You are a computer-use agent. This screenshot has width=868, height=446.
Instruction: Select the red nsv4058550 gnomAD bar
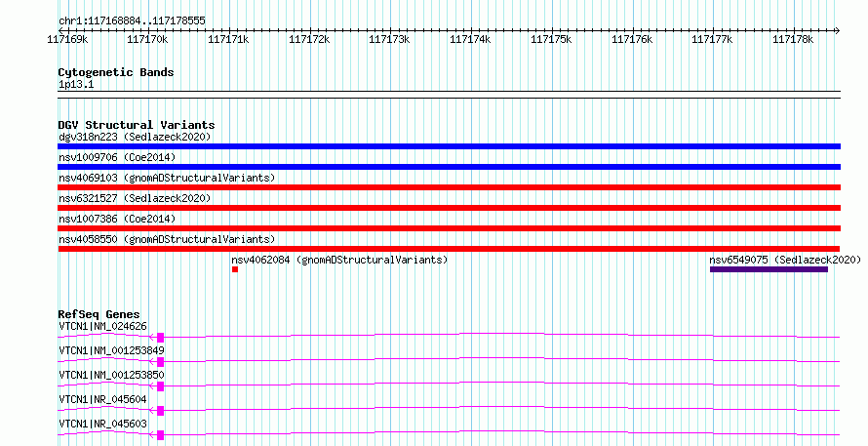pyautogui.click(x=449, y=249)
